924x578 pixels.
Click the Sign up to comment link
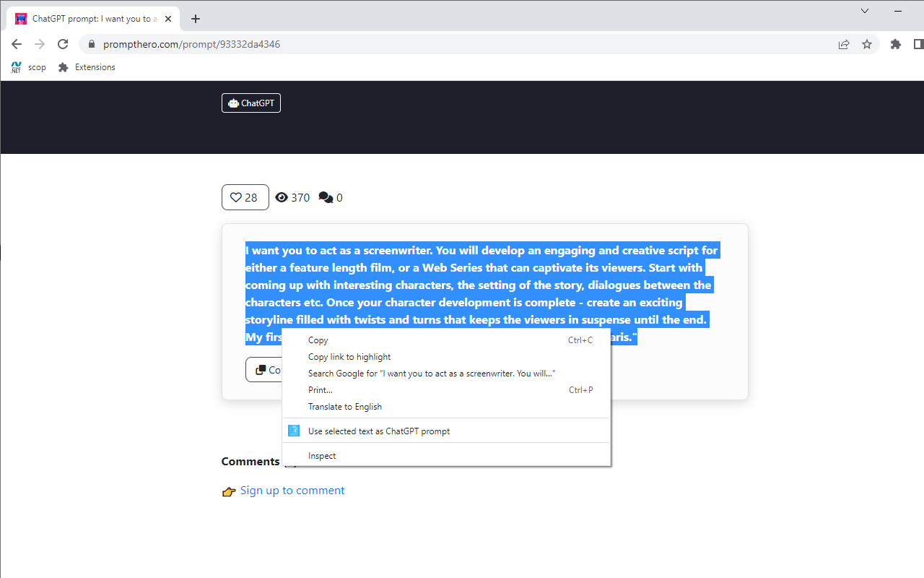292,491
